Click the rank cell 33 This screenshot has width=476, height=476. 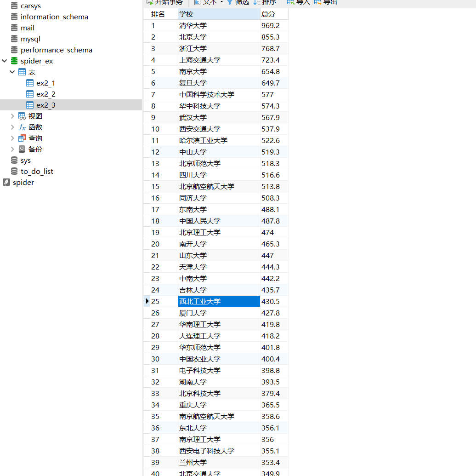pyautogui.click(x=164, y=393)
